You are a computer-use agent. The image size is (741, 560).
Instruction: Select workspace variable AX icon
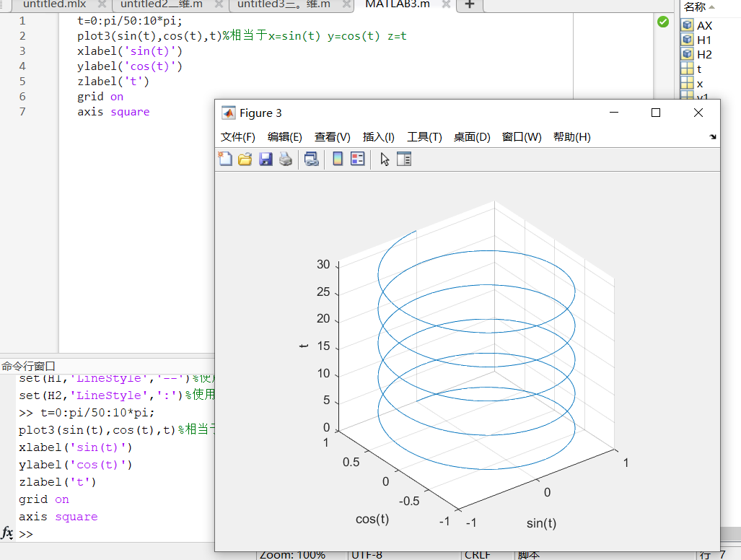tap(687, 25)
